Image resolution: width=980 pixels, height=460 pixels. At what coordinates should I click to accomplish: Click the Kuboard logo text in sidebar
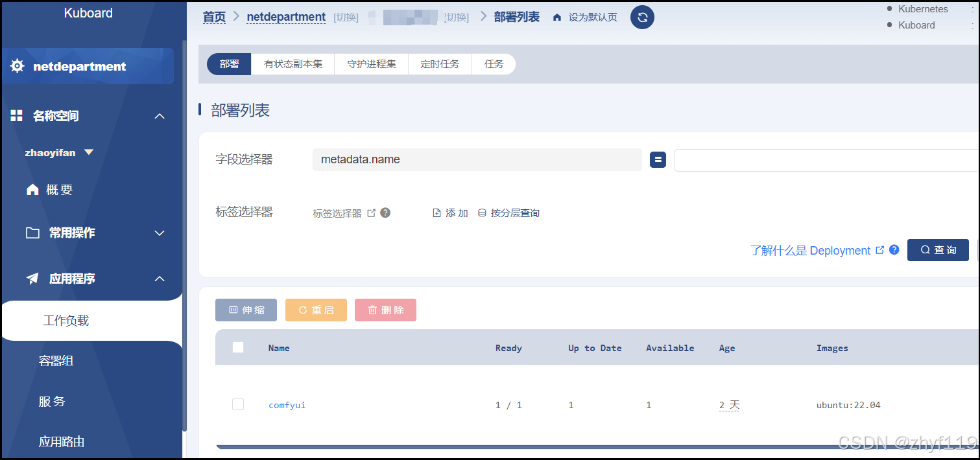(88, 13)
